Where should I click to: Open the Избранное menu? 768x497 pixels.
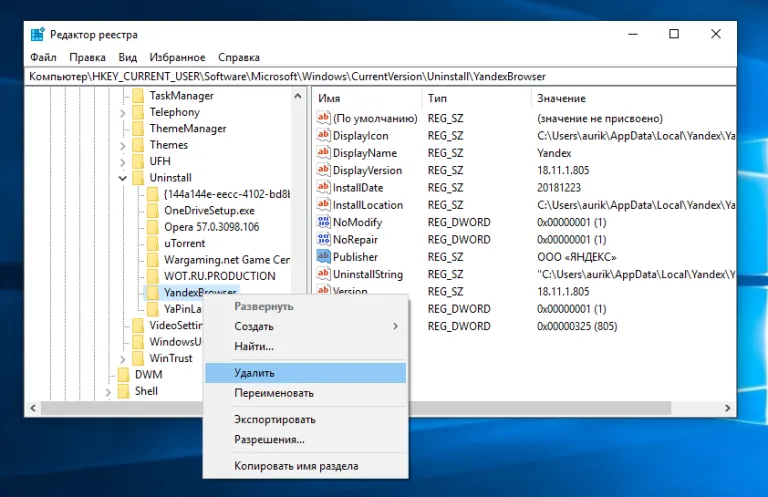pos(177,57)
